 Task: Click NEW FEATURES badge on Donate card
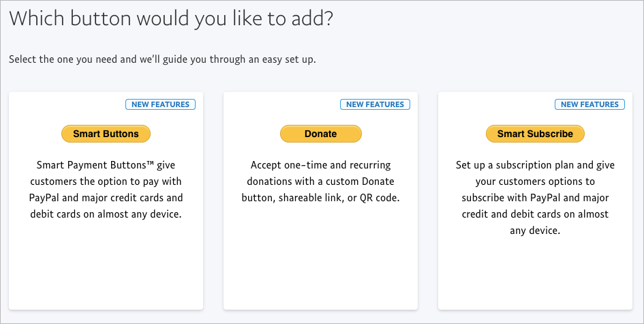point(375,104)
